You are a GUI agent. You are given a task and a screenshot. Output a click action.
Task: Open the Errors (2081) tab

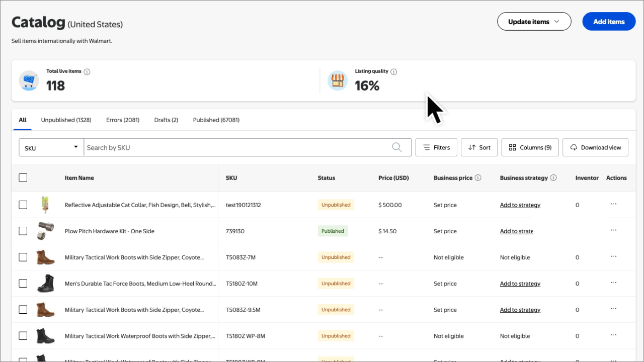click(x=122, y=120)
